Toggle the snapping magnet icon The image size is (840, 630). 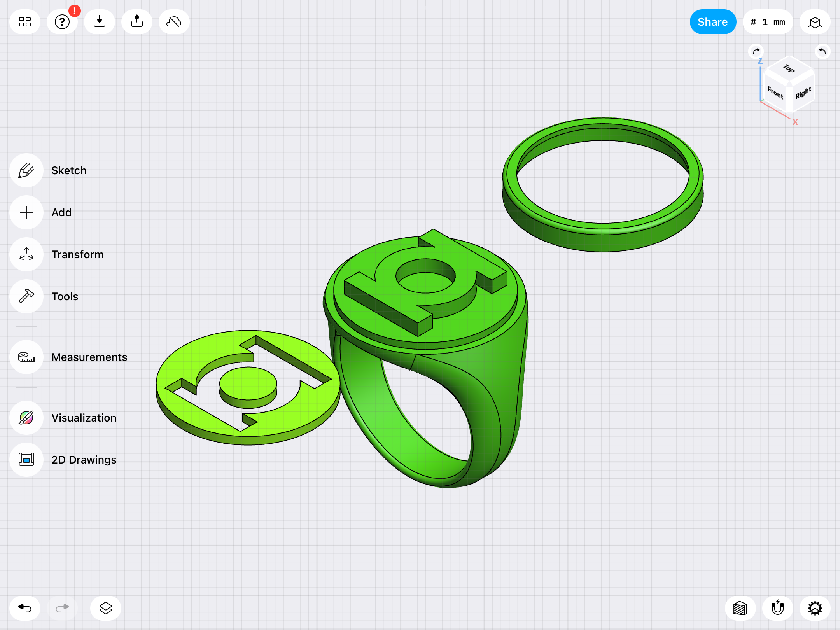coord(778,608)
